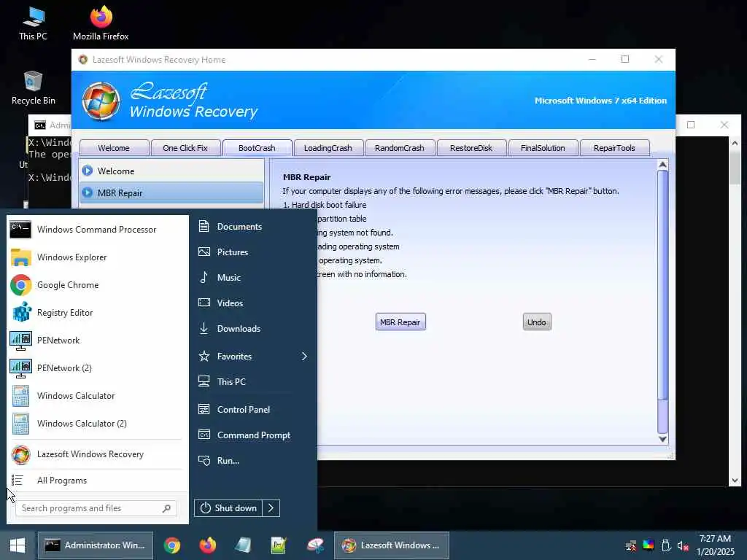Open Windows Calculator
The width and height of the screenshot is (747, 560).
click(97, 396)
